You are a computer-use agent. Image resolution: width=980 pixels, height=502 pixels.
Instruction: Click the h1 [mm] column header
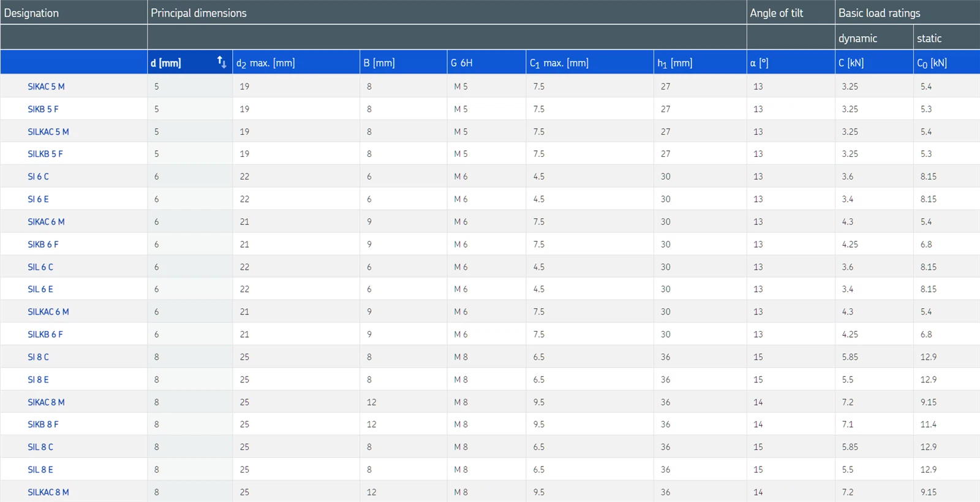[674, 63]
